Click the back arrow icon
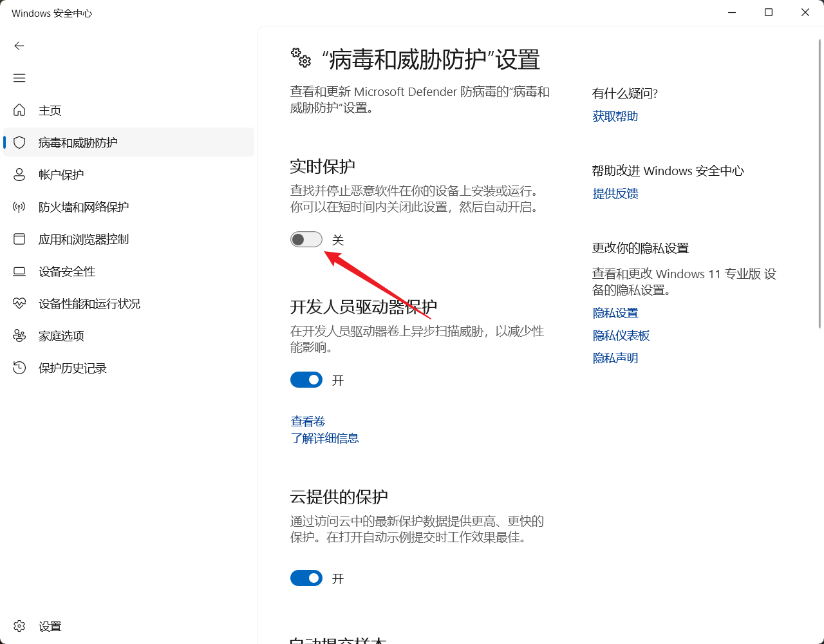824x644 pixels. (19, 46)
